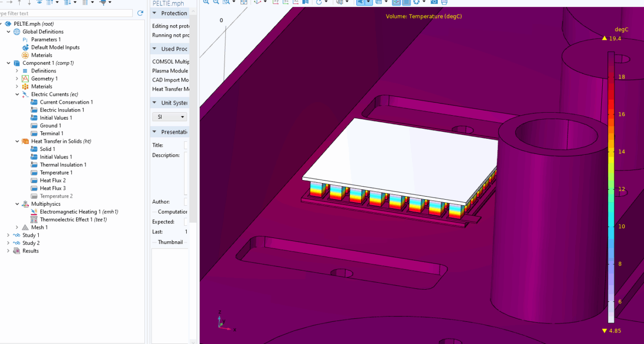Click the 'Plasma Module' used product entry
This screenshot has width=644, height=344.
coord(170,71)
